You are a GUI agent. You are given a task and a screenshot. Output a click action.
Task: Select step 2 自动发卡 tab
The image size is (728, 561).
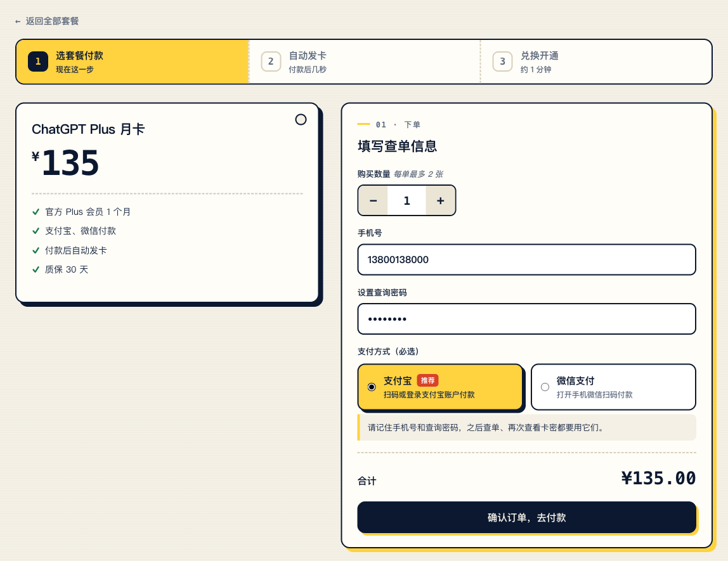[365, 61]
